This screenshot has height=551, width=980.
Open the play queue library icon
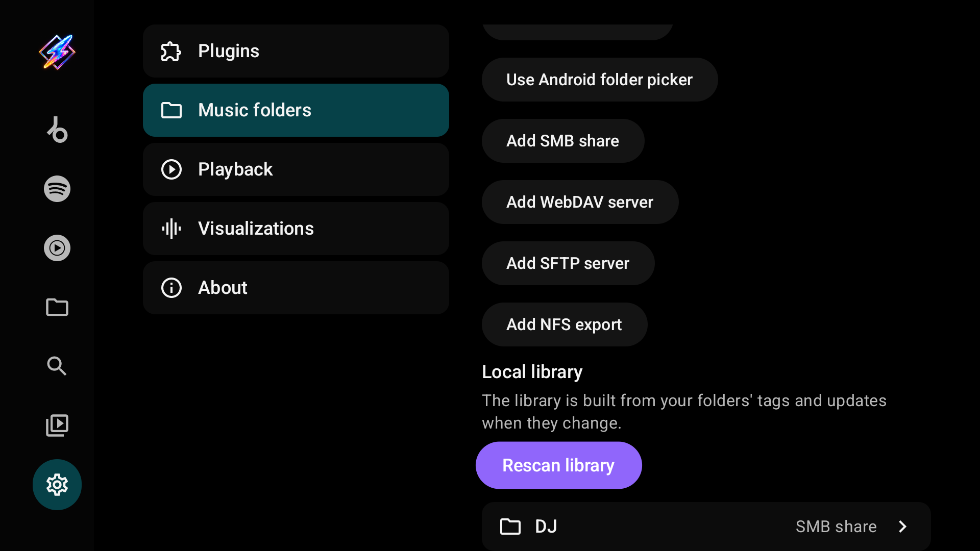coord(57,425)
